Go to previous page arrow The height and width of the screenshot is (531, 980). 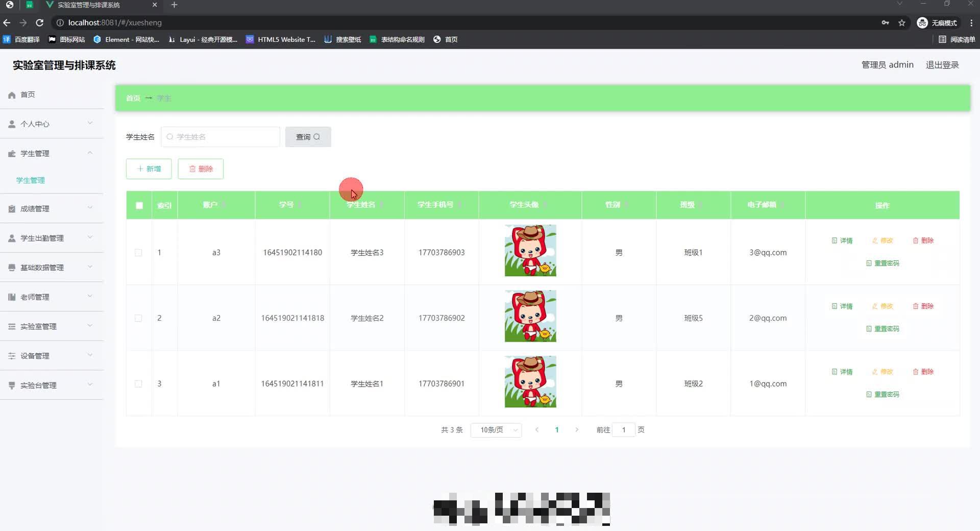tap(537, 430)
